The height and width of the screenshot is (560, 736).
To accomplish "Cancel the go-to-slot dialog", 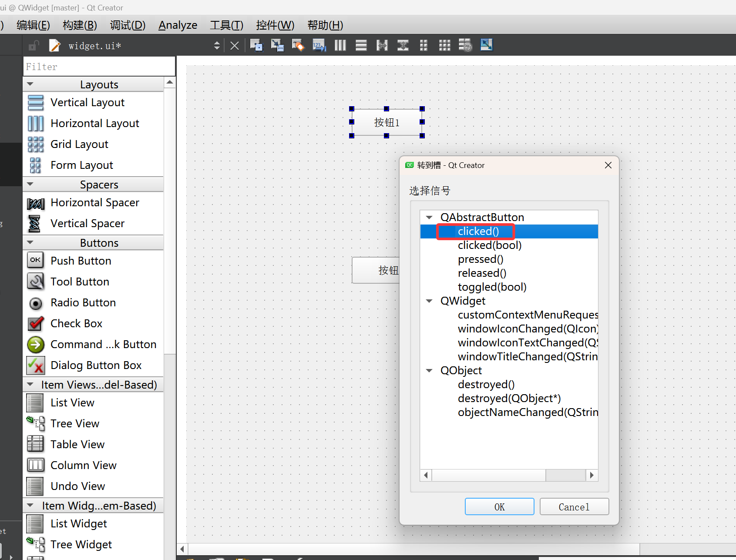I will pos(574,506).
